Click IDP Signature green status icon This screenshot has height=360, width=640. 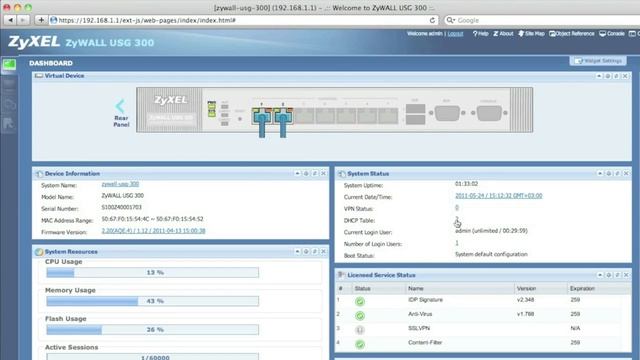pyautogui.click(x=360, y=302)
